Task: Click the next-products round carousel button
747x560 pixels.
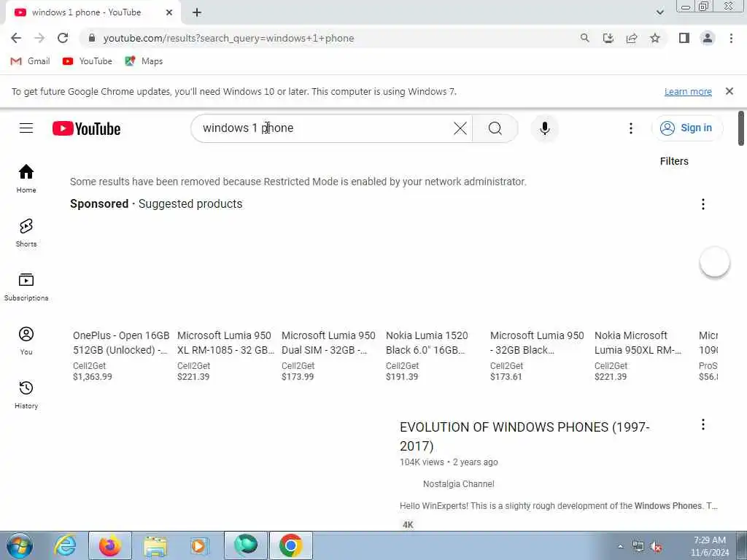Action: 715,262
